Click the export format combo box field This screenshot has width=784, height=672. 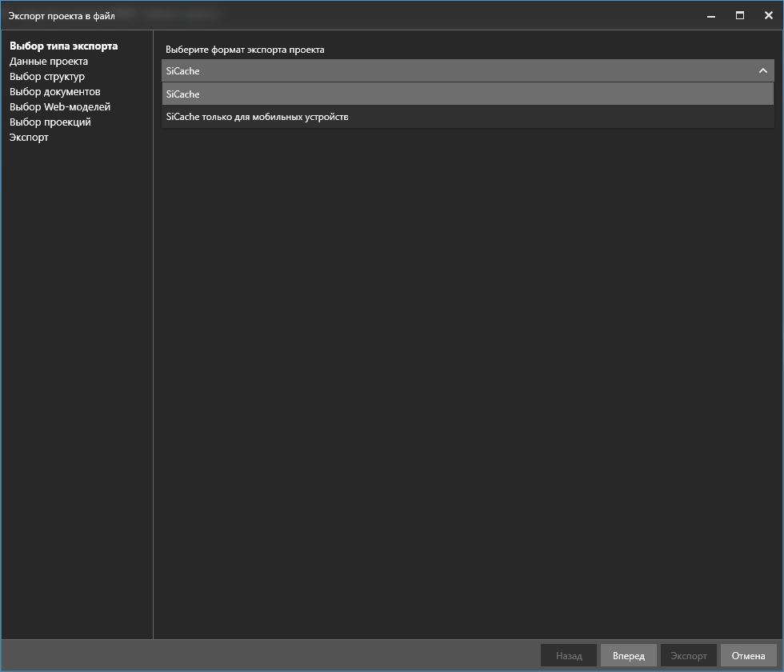[x=456, y=71]
